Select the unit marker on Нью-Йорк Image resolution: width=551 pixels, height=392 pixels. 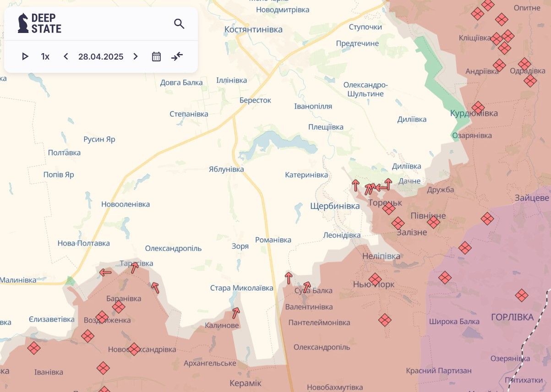(x=375, y=279)
